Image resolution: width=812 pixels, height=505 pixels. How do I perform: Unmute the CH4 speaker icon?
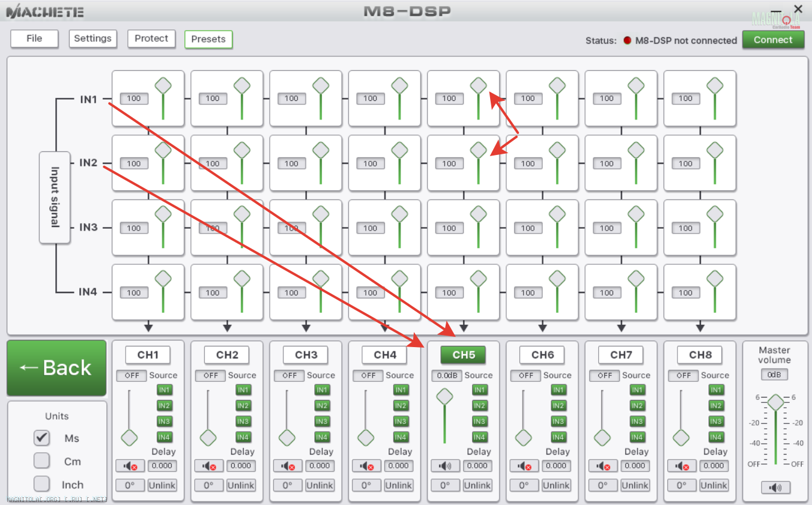pyautogui.click(x=366, y=466)
